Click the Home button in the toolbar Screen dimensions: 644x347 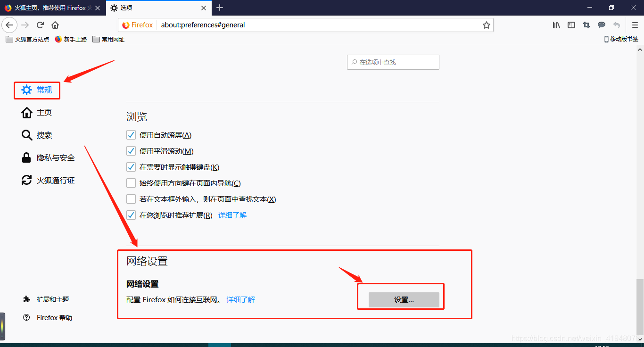(55, 25)
